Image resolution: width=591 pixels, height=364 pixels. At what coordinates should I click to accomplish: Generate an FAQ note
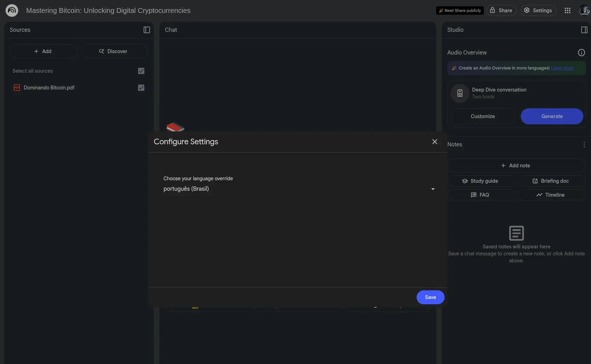coord(481,195)
